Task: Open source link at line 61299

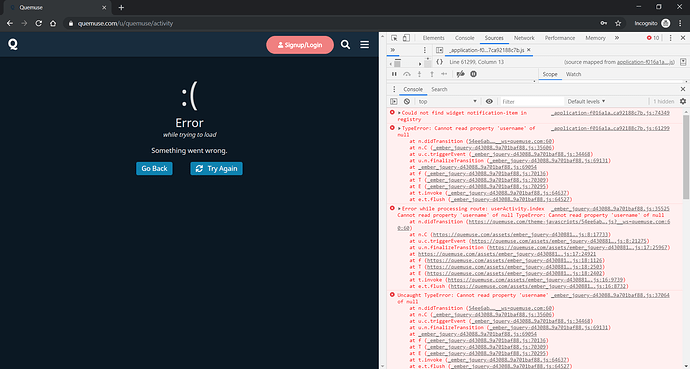Action: pyautogui.click(x=610, y=128)
